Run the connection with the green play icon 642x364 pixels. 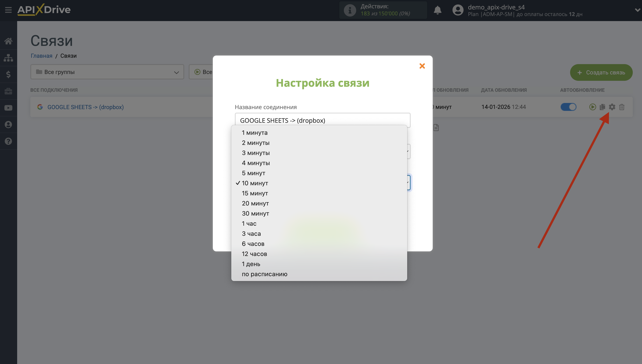pyautogui.click(x=593, y=107)
